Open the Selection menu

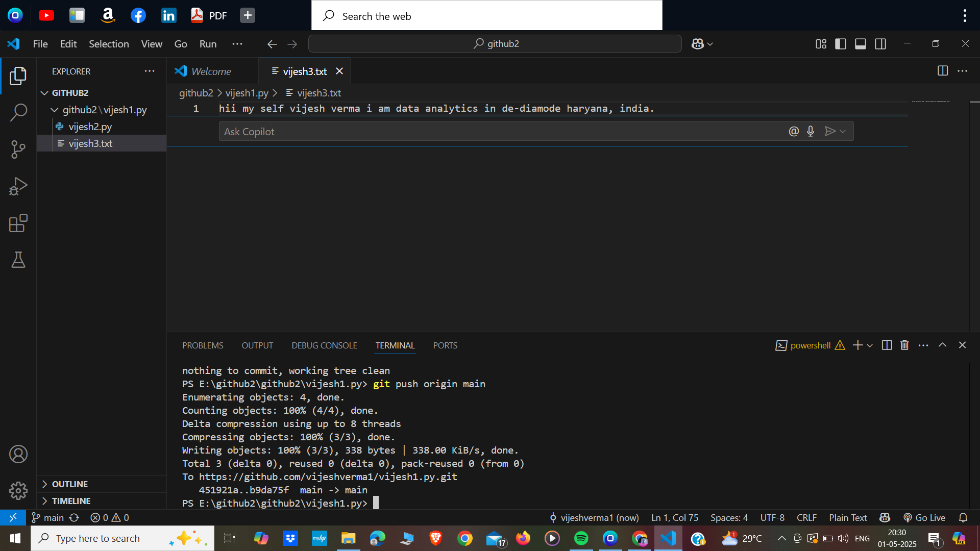pos(109,44)
